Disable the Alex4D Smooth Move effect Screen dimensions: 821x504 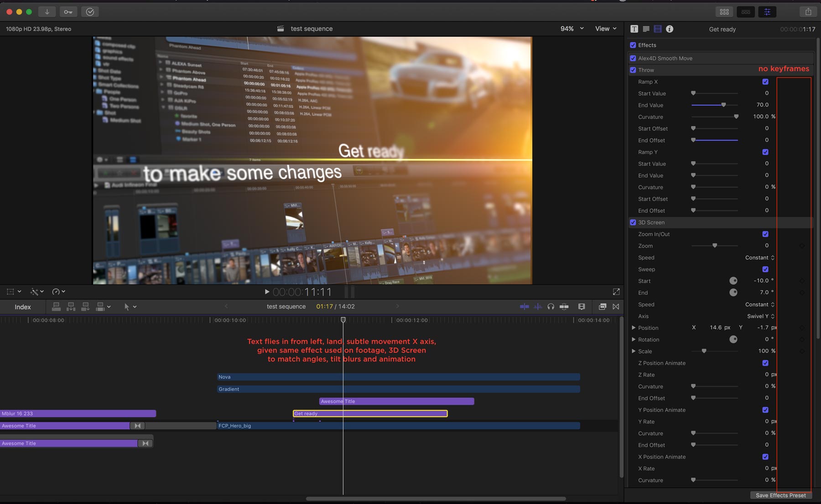coord(633,58)
